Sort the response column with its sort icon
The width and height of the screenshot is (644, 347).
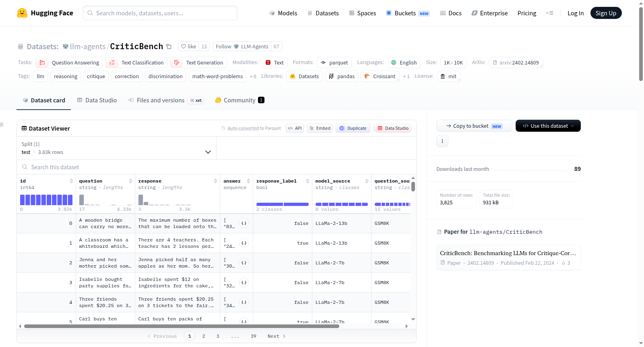(x=215, y=181)
